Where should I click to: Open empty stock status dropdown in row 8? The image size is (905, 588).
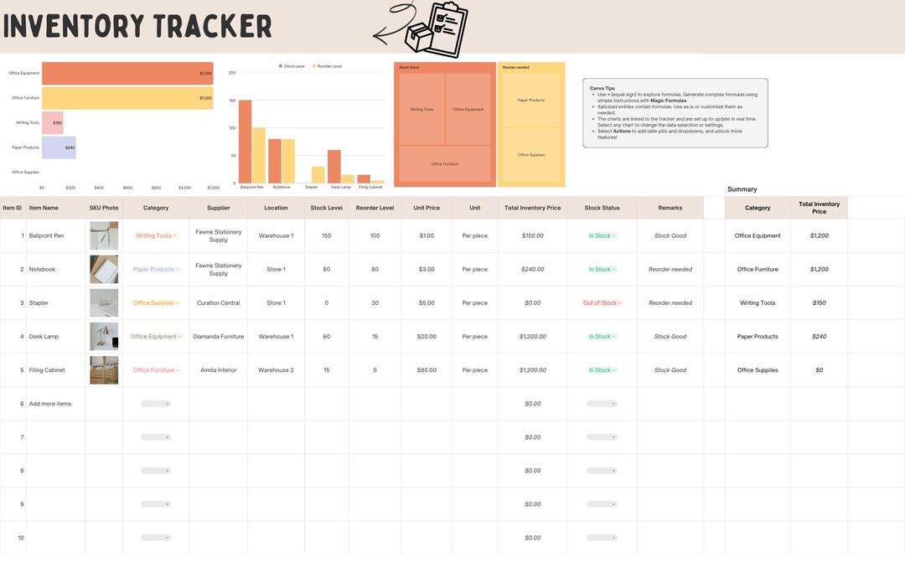[x=602, y=470]
